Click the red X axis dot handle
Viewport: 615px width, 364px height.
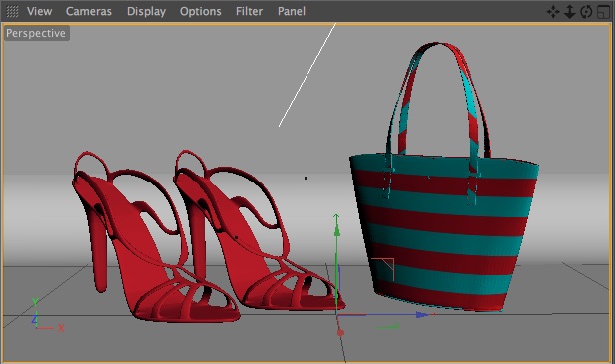tap(340, 333)
